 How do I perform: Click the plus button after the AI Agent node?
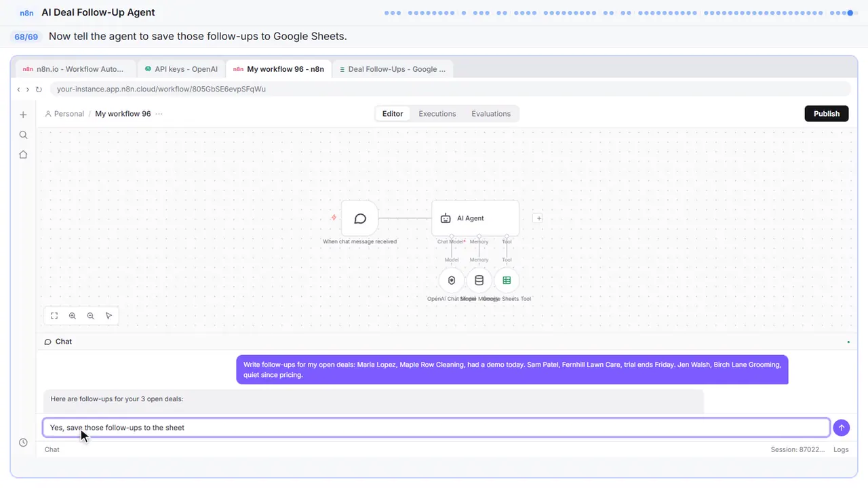point(538,218)
